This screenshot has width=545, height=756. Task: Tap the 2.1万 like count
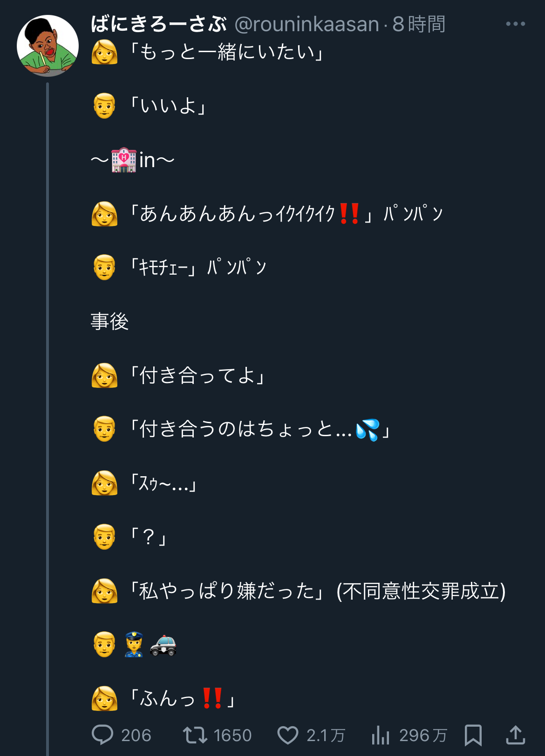coord(326,736)
